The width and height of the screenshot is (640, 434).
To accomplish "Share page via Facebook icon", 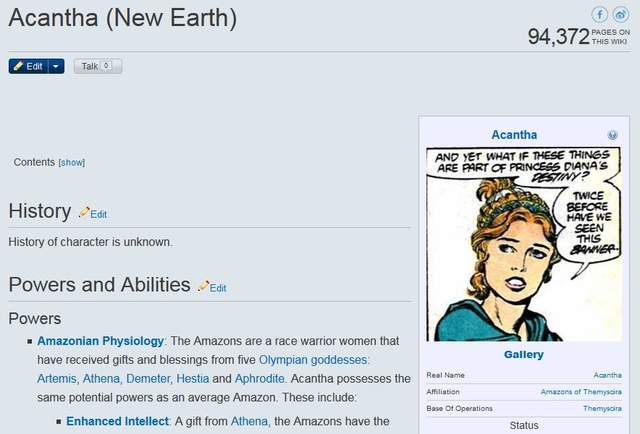I will click(599, 14).
